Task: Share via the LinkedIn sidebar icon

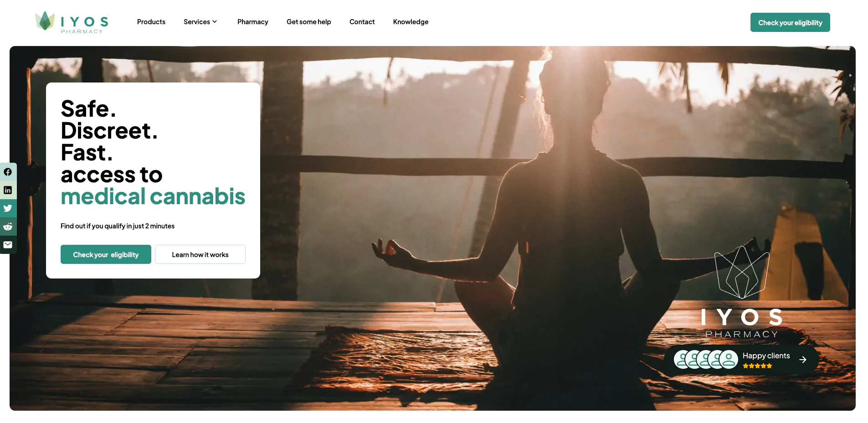Action: [8, 190]
